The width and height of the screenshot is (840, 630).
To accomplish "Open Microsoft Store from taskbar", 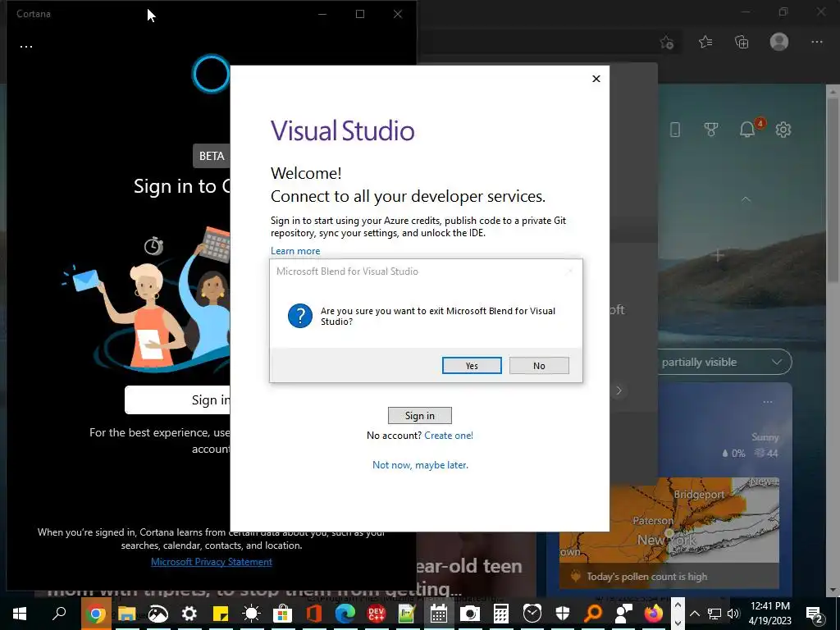I will (282, 614).
